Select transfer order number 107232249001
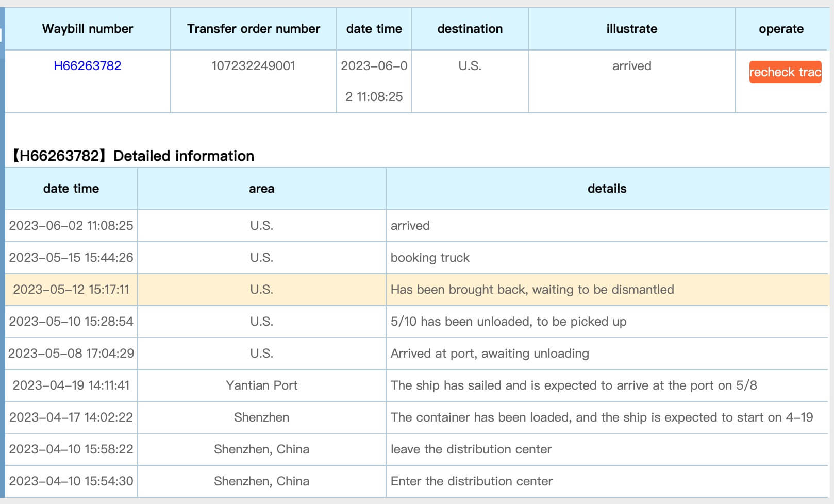The image size is (834, 504). pyautogui.click(x=253, y=66)
